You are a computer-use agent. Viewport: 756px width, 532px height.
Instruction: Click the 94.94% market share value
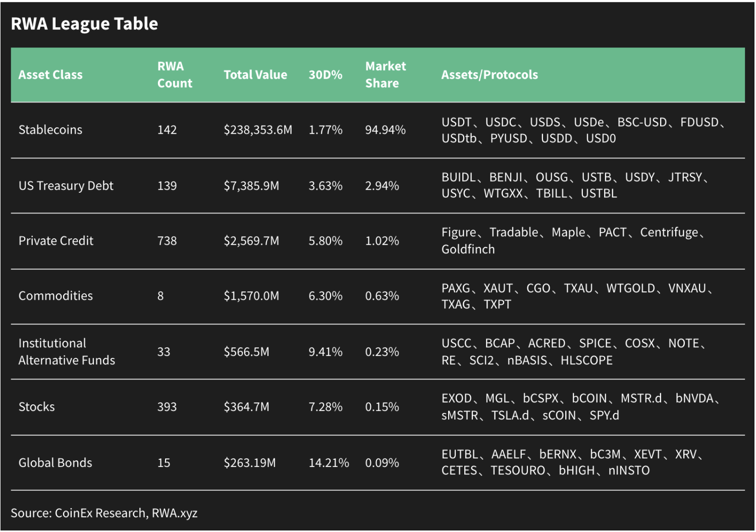(386, 130)
